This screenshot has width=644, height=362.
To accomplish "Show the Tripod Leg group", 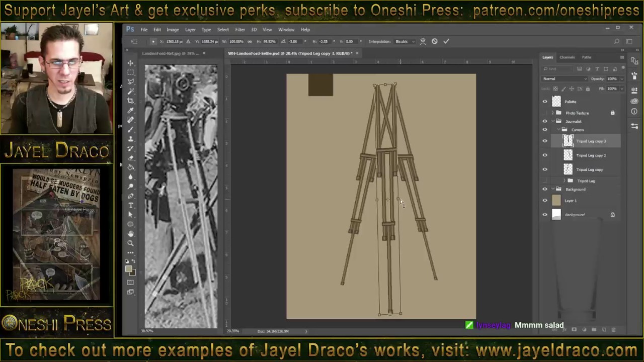I will pyautogui.click(x=544, y=180).
